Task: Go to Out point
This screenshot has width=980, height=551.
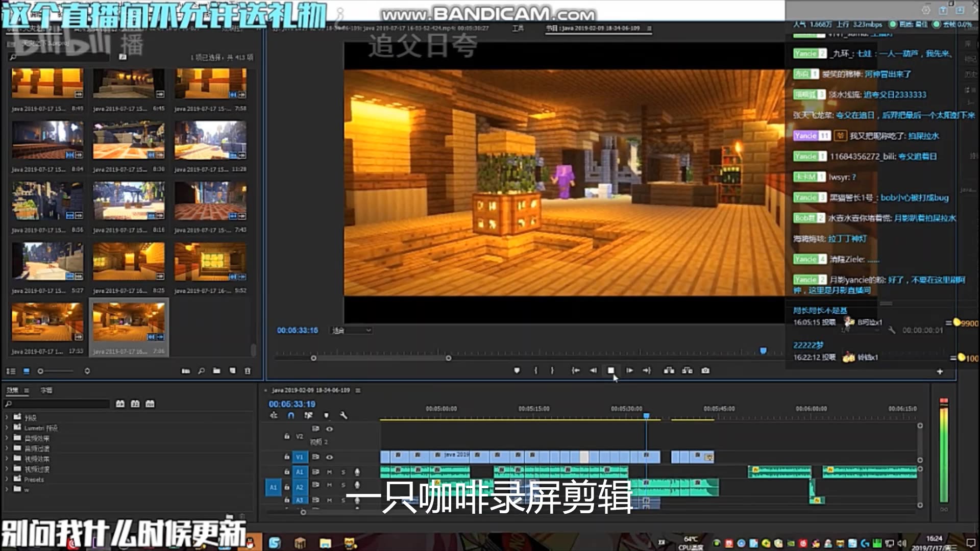Action: pos(647,370)
